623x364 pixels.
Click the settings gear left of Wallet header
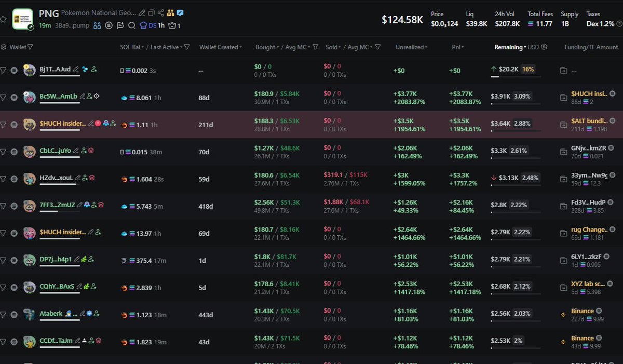(4, 47)
